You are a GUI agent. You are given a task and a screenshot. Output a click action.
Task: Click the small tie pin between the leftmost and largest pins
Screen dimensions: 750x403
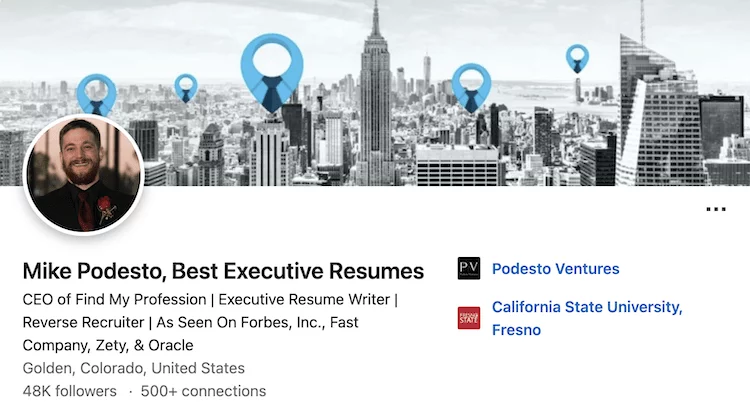point(186,88)
